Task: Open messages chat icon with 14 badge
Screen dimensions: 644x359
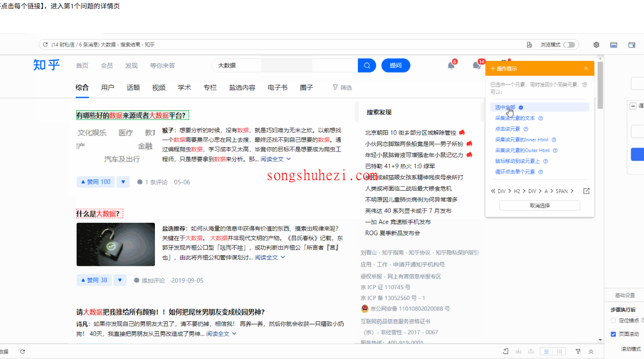Action: pos(477,65)
